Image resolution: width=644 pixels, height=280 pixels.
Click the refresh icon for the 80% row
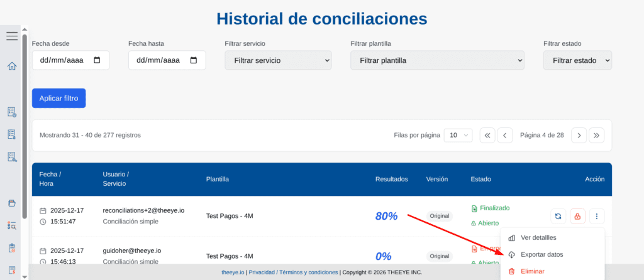[x=558, y=217]
